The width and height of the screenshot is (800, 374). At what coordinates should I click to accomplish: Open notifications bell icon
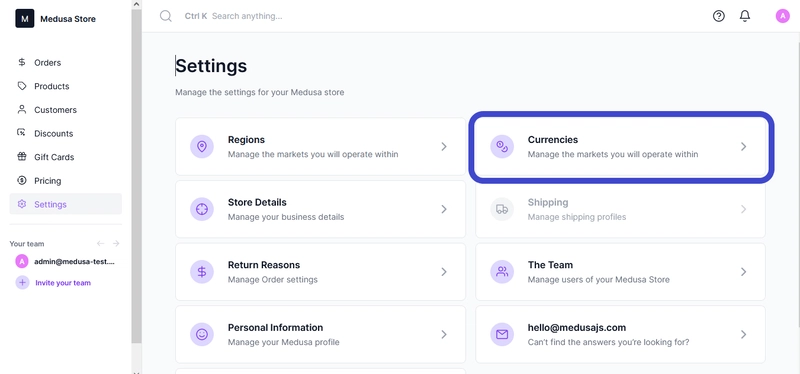coord(745,16)
